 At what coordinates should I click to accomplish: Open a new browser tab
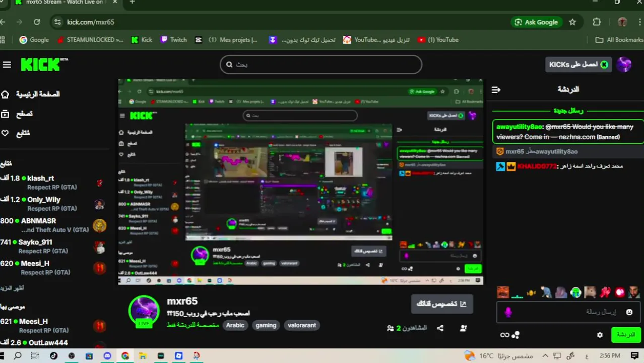(132, 2)
